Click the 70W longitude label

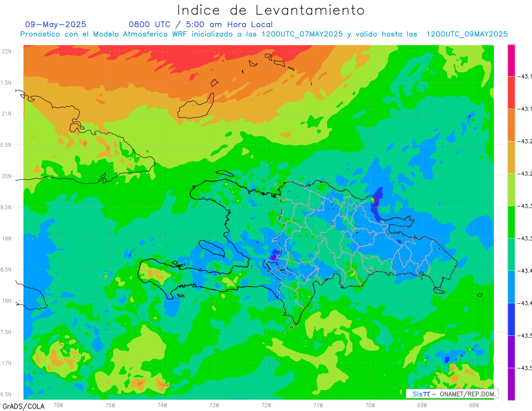pyautogui.click(x=370, y=405)
